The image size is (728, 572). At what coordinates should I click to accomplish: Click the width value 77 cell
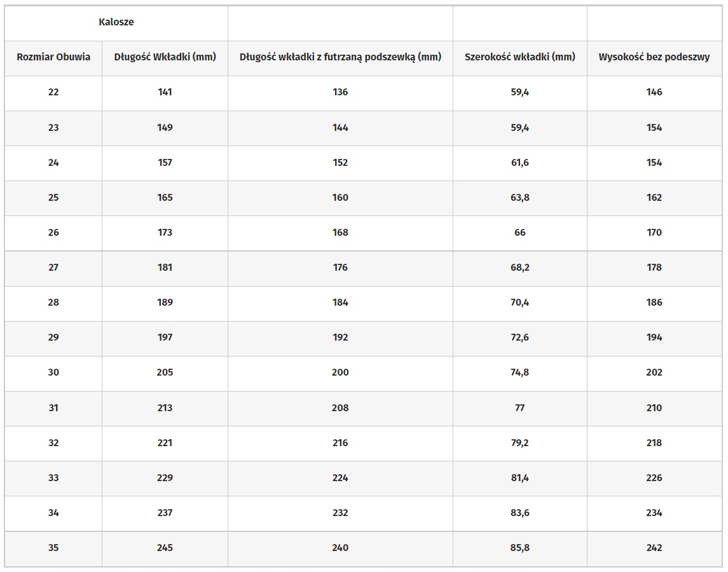point(519,408)
